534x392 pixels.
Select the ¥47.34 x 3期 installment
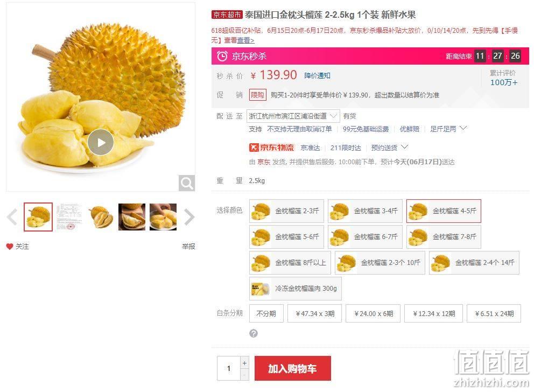click(315, 313)
